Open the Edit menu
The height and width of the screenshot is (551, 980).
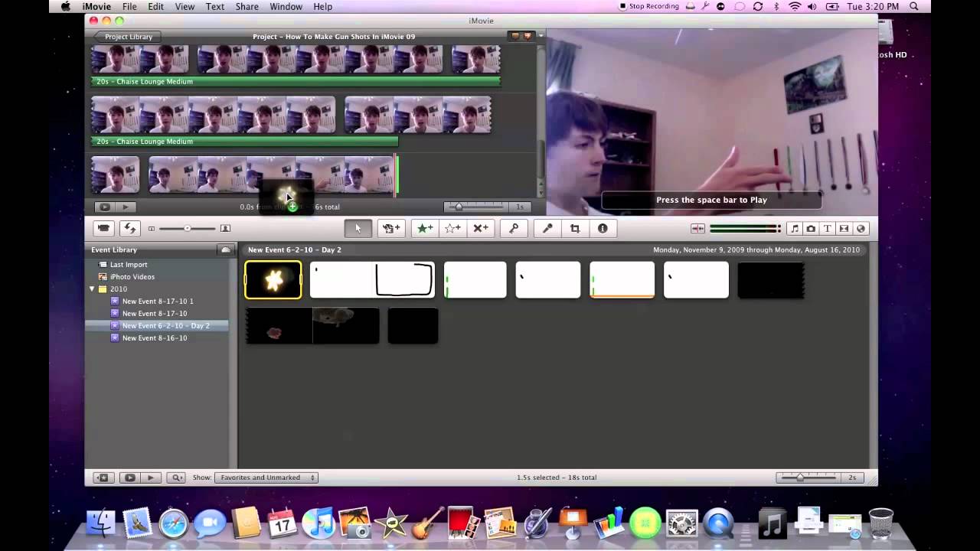[x=155, y=7]
